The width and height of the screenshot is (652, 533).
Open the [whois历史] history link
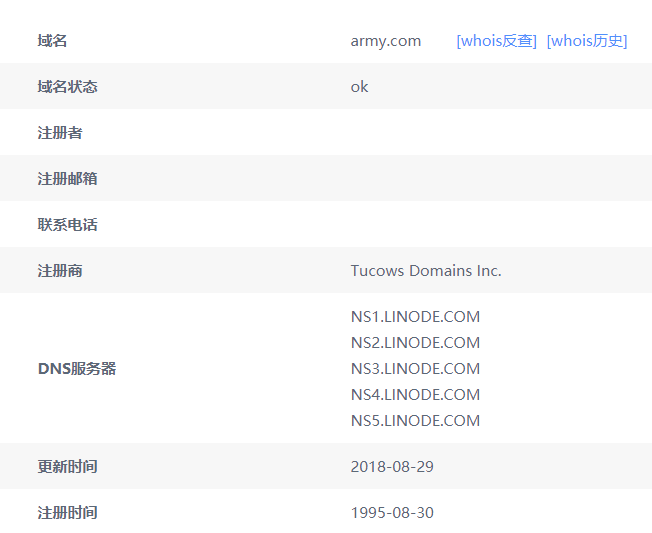586,41
